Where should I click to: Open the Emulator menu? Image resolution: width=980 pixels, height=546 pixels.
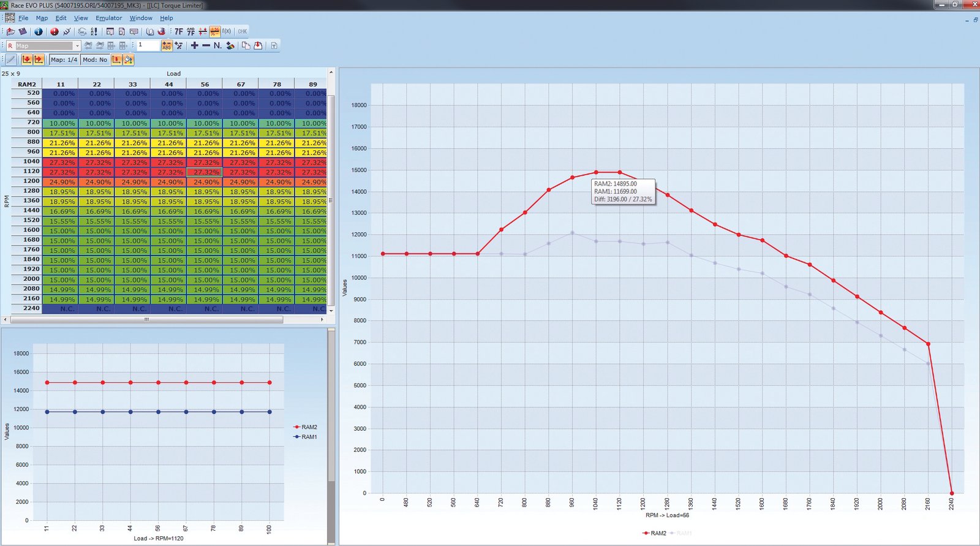pos(108,18)
